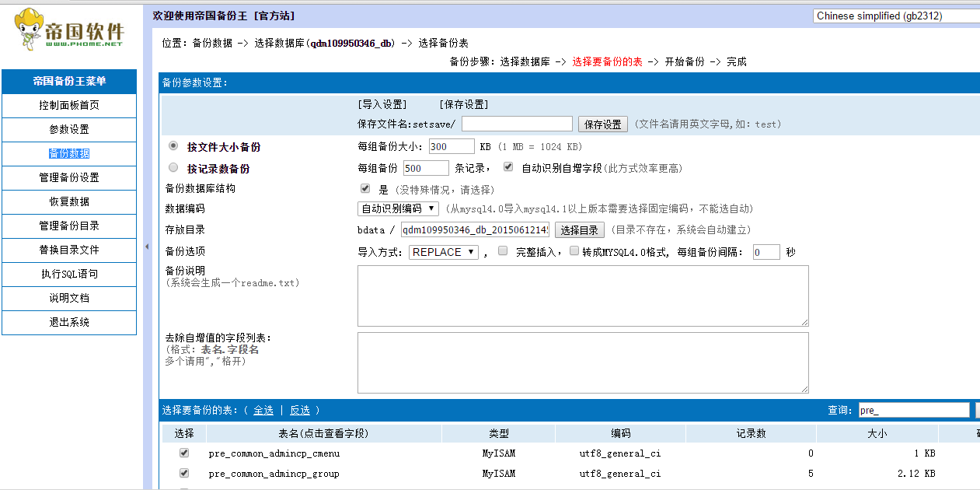
Task: Go to 恢复数据 in the sidebar menu
Action: pyautogui.click(x=69, y=201)
